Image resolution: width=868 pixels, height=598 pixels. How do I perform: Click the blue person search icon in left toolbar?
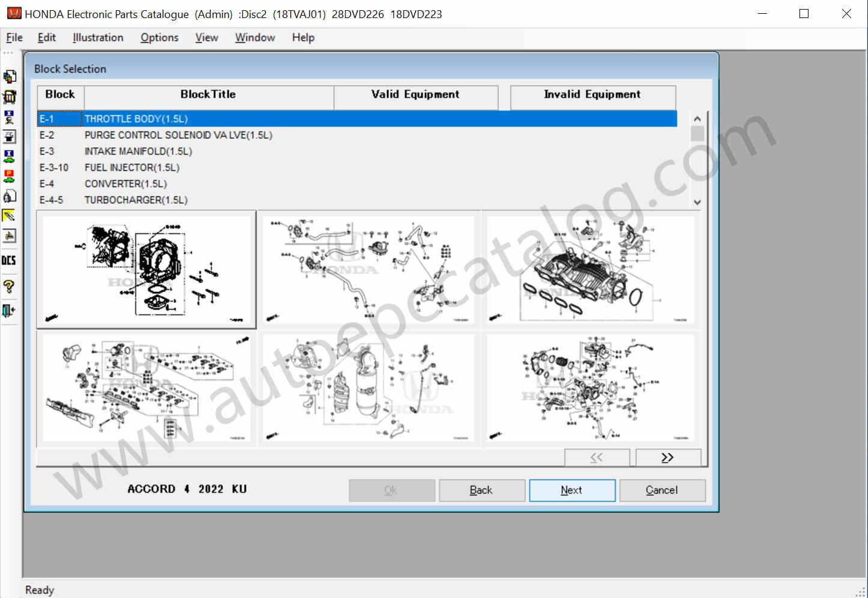(x=9, y=117)
